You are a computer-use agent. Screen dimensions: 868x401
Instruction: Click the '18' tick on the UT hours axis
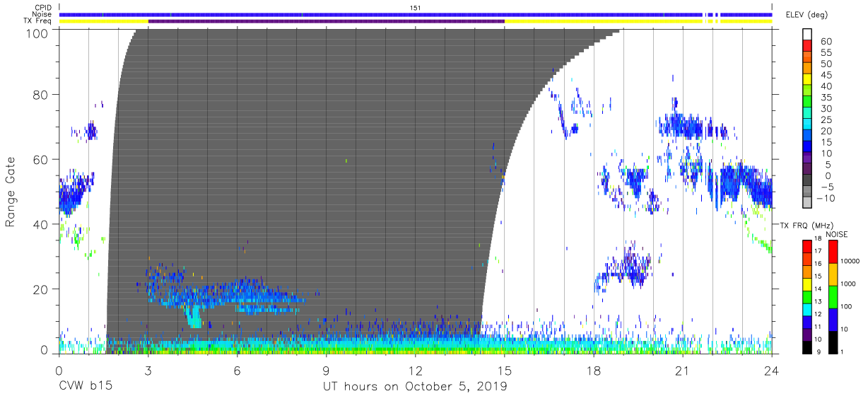[594, 370]
